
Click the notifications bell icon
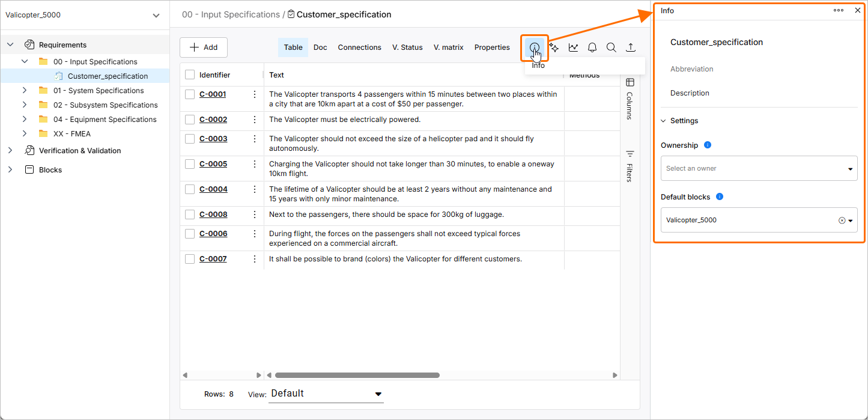click(x=592, y=47)
